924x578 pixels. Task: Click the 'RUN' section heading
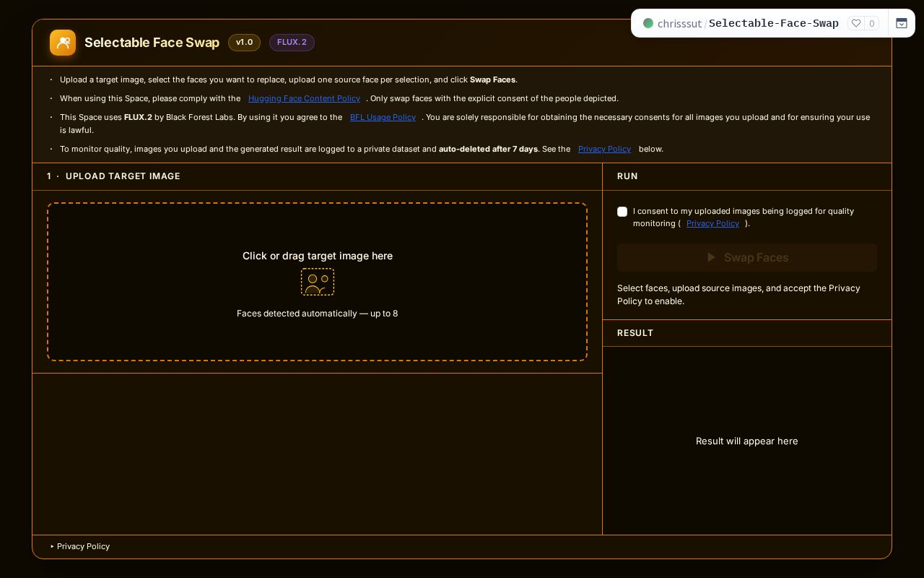click(627, 176)
